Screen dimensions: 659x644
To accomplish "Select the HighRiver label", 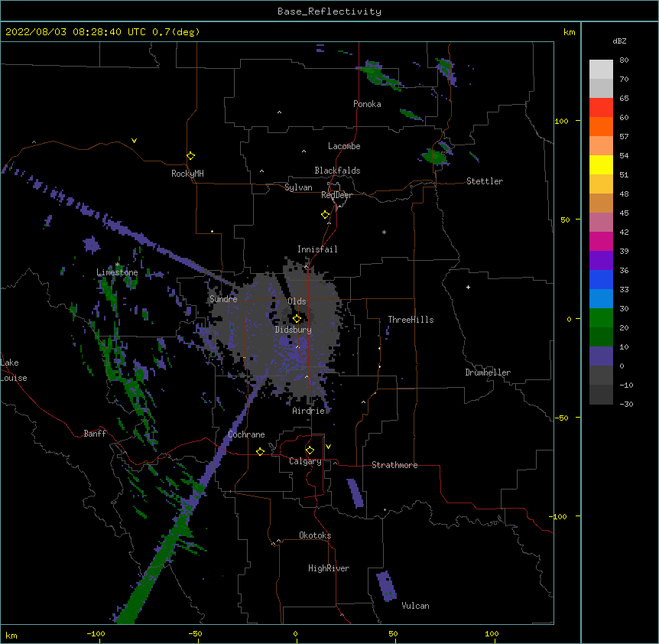I will tap(329, 568).
